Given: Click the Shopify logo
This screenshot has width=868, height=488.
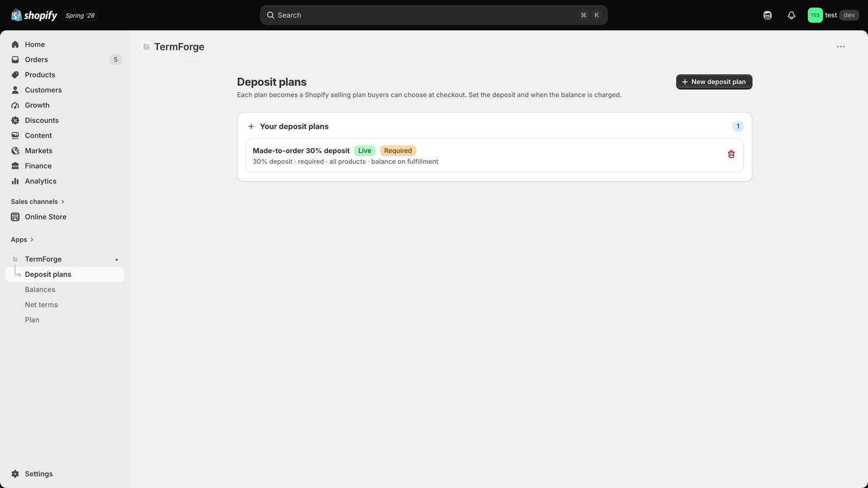Looking at the screenshot, I should tap(34, 15).
